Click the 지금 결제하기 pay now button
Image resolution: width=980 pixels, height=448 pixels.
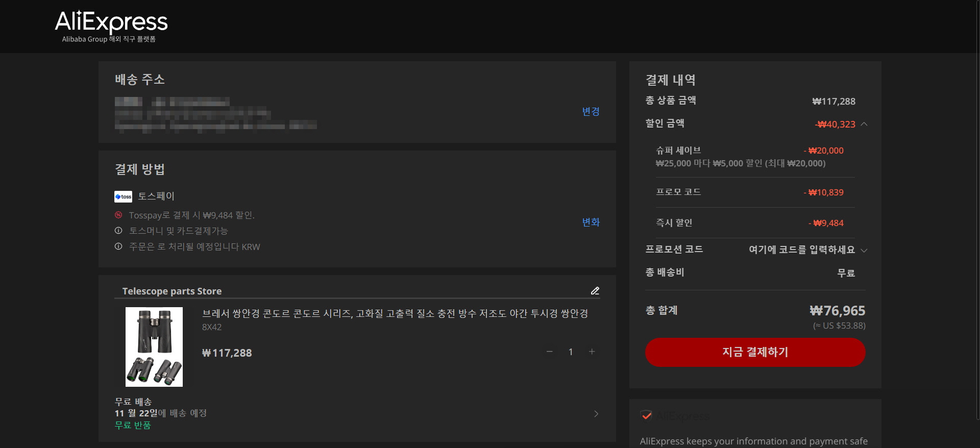coord(755,352)
